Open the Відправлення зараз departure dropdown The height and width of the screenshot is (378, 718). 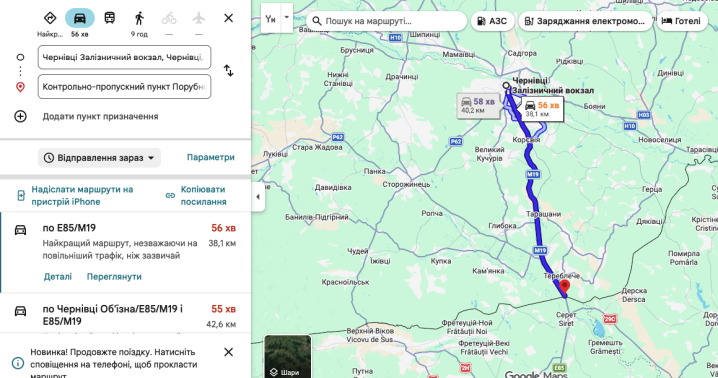[99, 158]
